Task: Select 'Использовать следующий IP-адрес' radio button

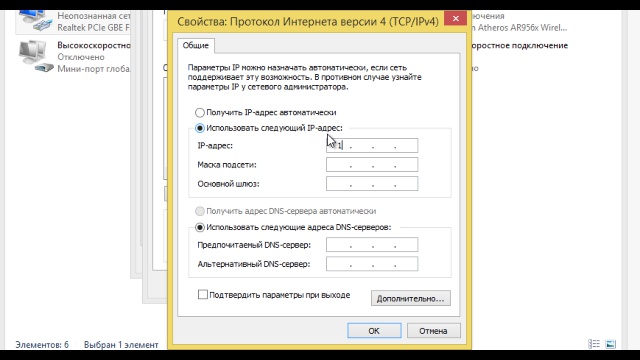Action: 200,128
